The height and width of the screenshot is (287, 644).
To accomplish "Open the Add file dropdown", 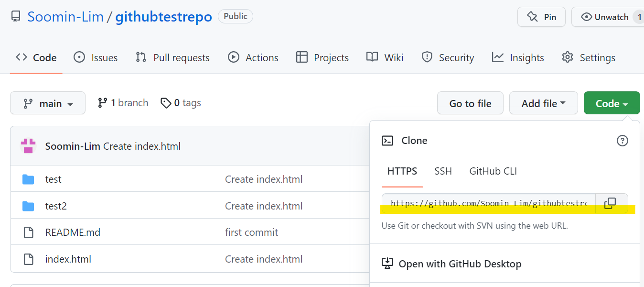I will pyautogui.click(x=543, y=103).
